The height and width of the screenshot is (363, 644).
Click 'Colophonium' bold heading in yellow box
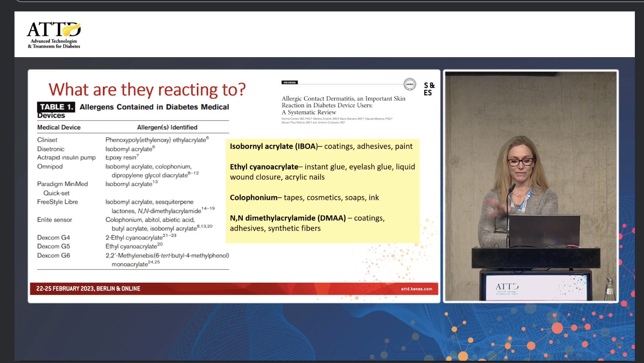point(254,198)
